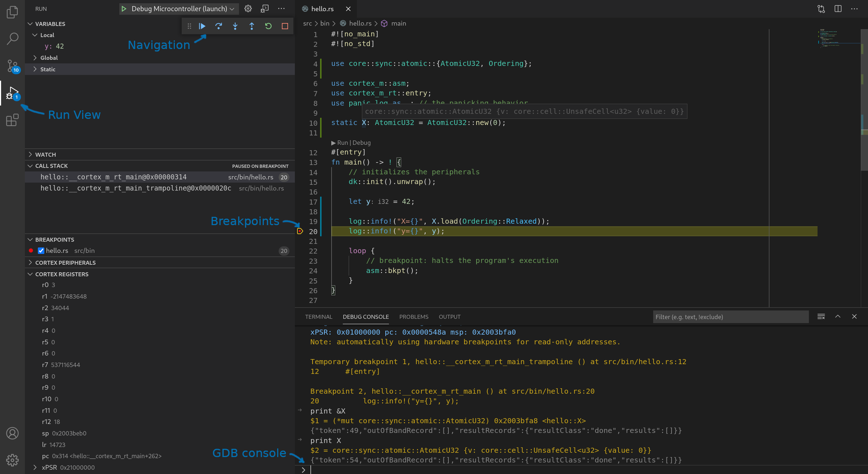Split the editor to the right

pyautogui.click(x=838, y=9)
